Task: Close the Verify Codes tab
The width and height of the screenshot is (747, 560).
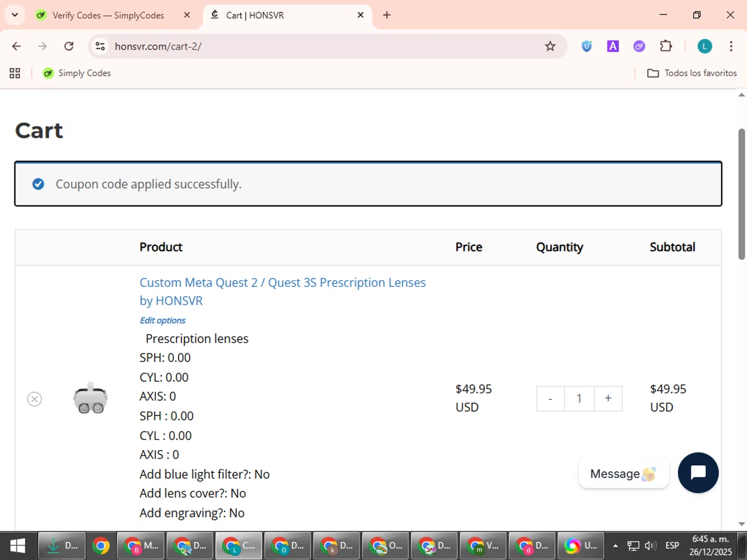Action: 187,15
